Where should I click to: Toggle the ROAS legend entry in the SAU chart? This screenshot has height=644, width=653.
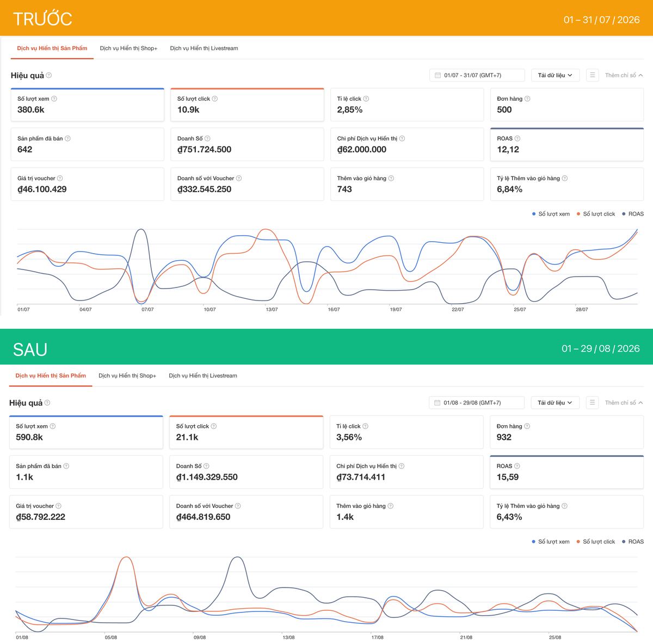[632, 542]
